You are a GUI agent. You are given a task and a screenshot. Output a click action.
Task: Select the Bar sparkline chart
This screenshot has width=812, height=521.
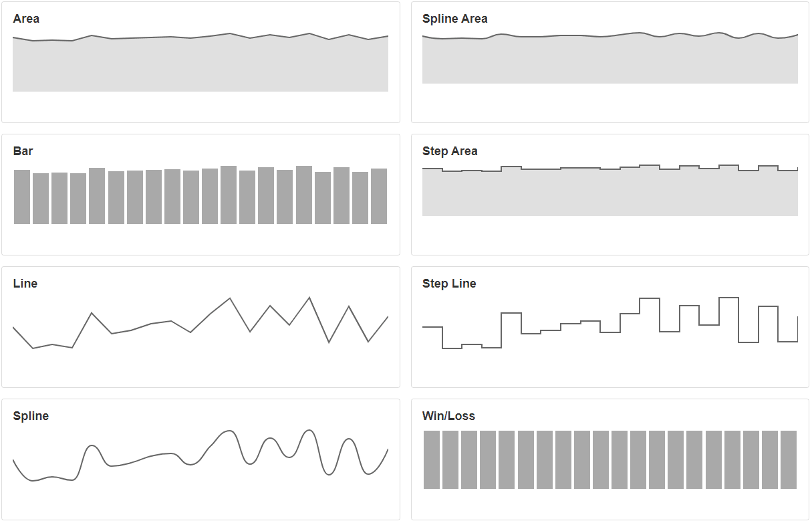pos(200,195)
